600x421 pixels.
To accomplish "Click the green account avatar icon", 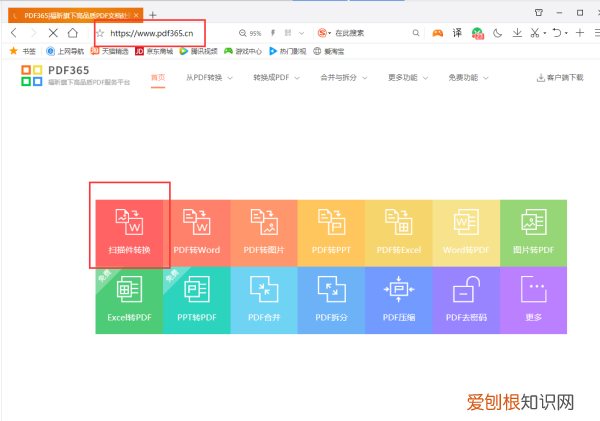I will (x=478, y=33).
